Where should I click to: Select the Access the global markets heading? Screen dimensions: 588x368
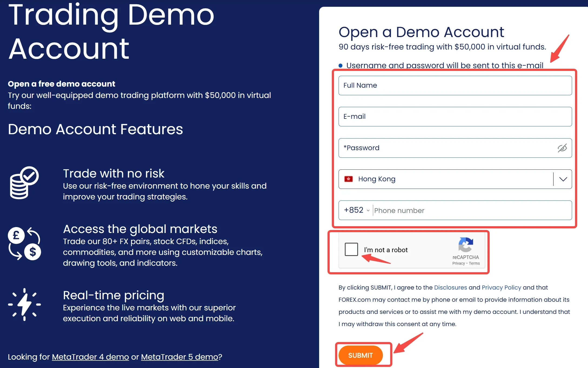[140, 229]
